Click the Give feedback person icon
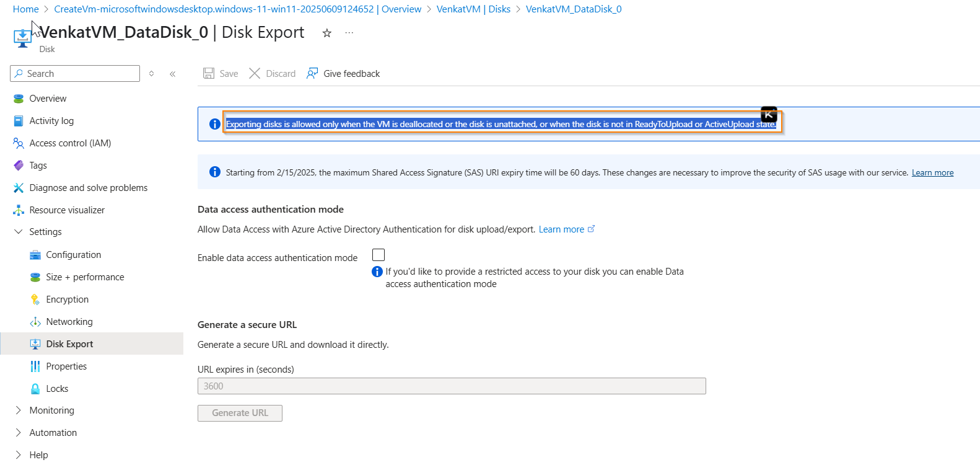980x470 pixels. click(312, 73)
